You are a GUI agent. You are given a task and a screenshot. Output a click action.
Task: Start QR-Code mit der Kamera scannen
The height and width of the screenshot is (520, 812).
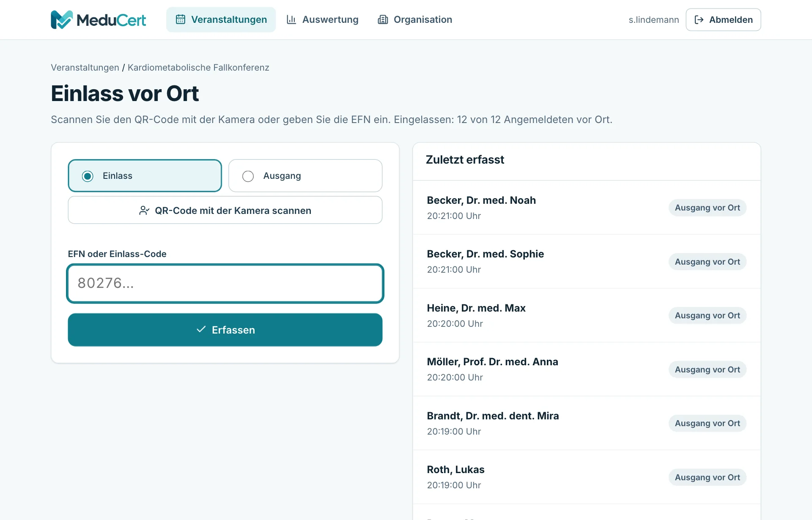[225, 210]
